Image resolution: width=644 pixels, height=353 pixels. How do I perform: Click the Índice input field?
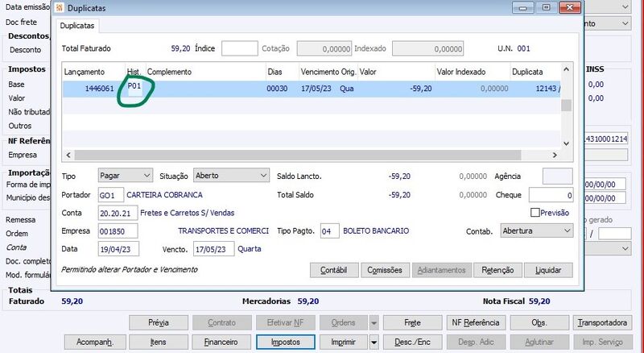239,48
